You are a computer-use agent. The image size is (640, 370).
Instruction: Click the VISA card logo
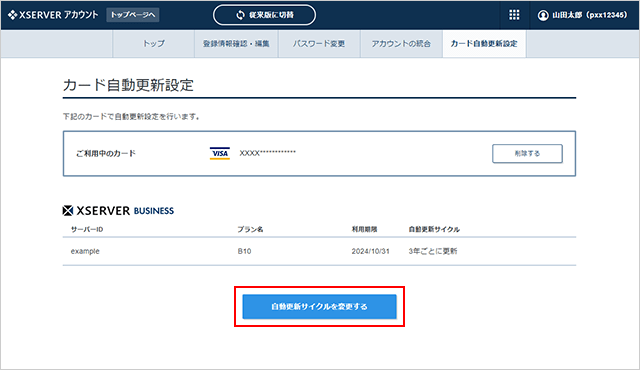point(220,153)
